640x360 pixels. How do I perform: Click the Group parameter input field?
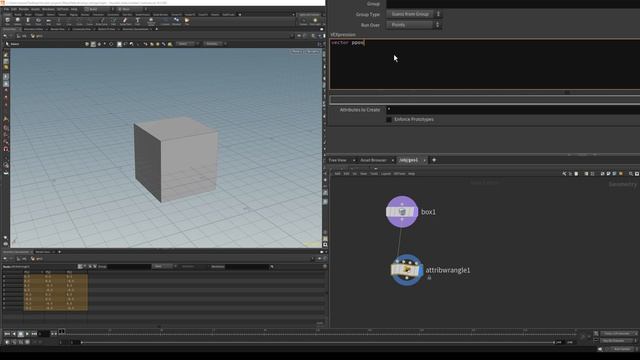coord(513,4)
